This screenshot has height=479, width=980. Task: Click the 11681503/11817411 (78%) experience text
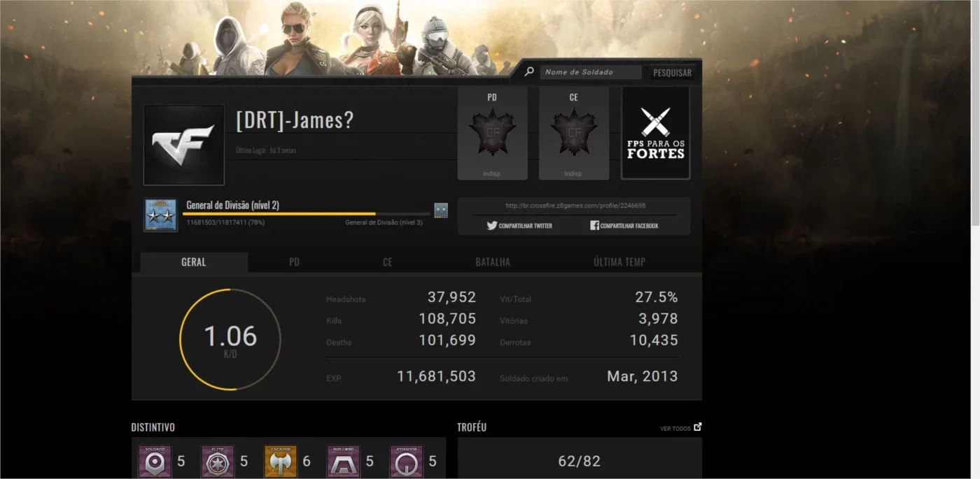point(225,222)
